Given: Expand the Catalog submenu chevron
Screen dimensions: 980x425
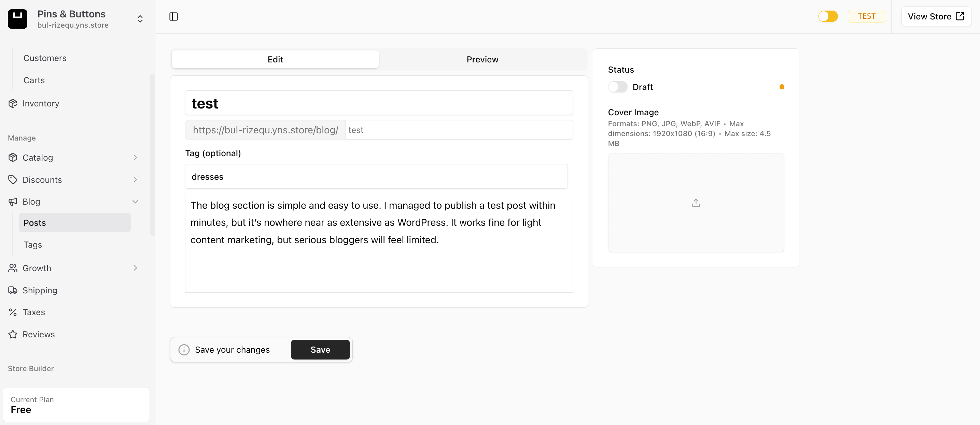Looking at the screenshot, I should pos(135,157).
